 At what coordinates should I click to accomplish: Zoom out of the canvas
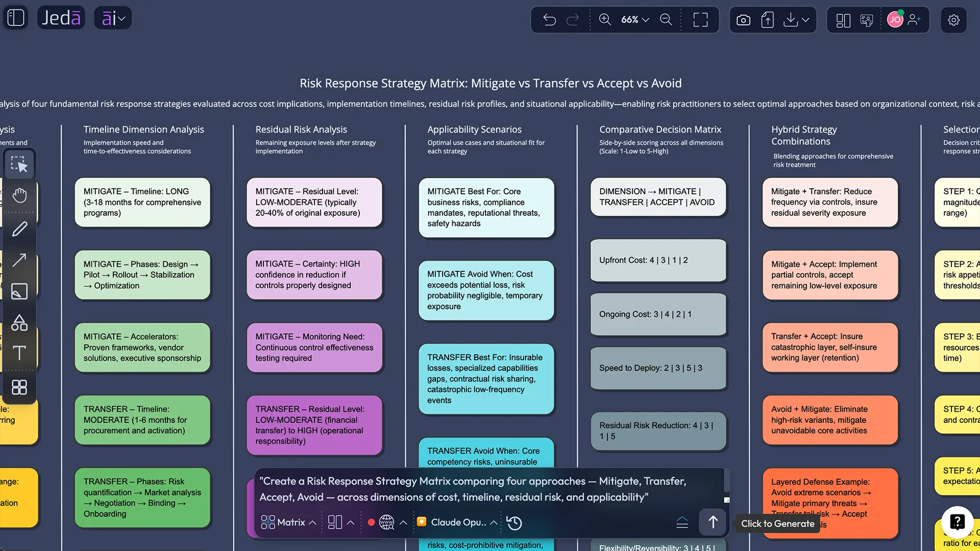pyautogui.click(x=666, y=19)
